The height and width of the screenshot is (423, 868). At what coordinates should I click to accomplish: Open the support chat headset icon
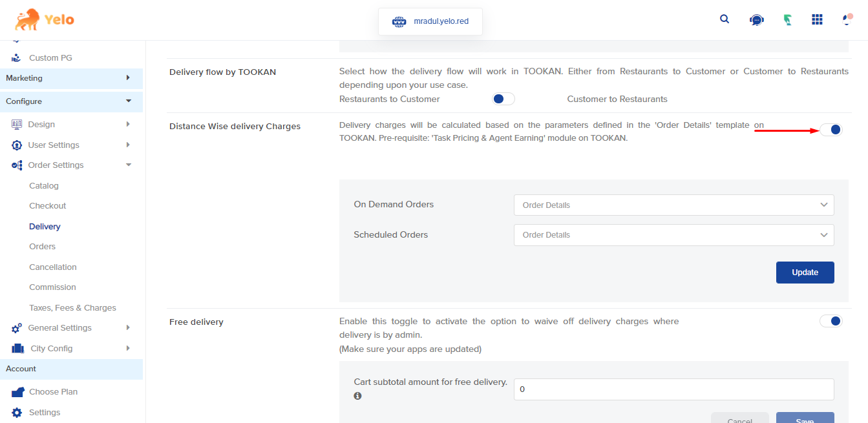[756, 20]
